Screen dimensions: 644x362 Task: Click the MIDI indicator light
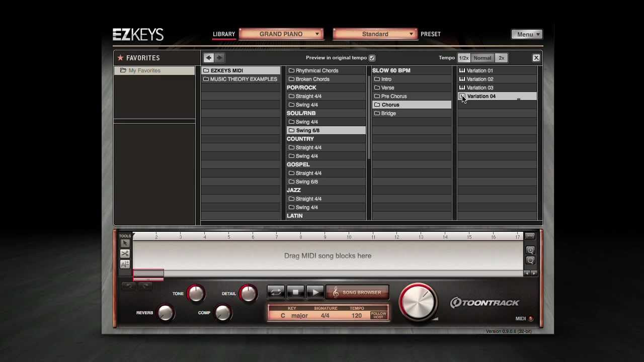(531, 319)
